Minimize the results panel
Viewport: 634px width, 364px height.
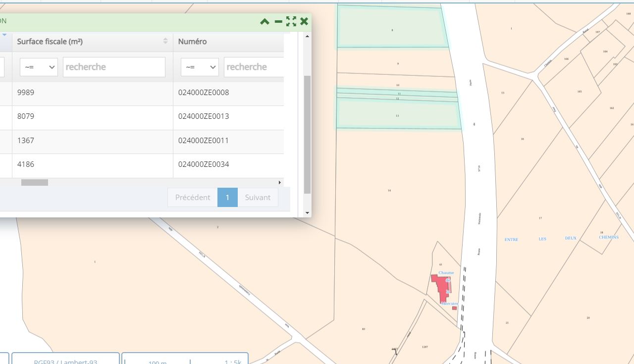pyautogui.click(x=278, y=21)
